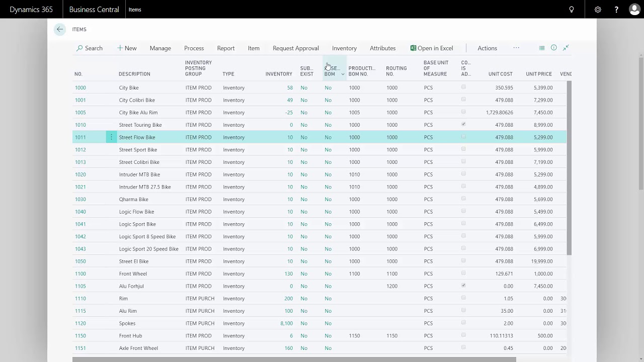Screen dimensions: 644x362
Task: Select the Intruder MTB 27.5 Bike description
Action: [145, 187]
